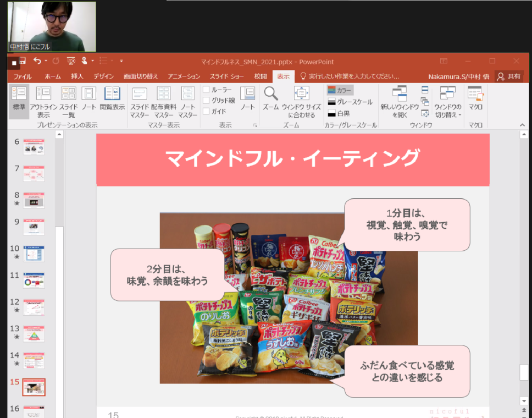This screenshot has width=532, height=418.
Task: Switch to 標準 normal view
Action: tap(19, 102)
